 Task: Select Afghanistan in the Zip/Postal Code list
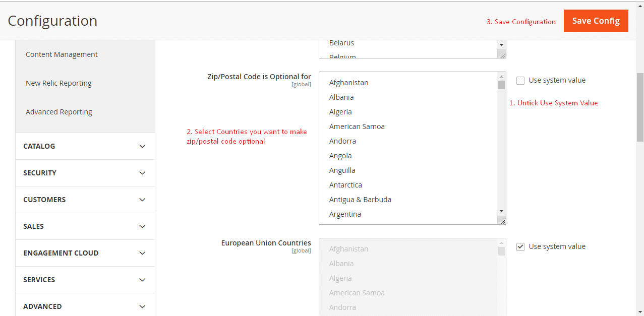tap(348, 82)
